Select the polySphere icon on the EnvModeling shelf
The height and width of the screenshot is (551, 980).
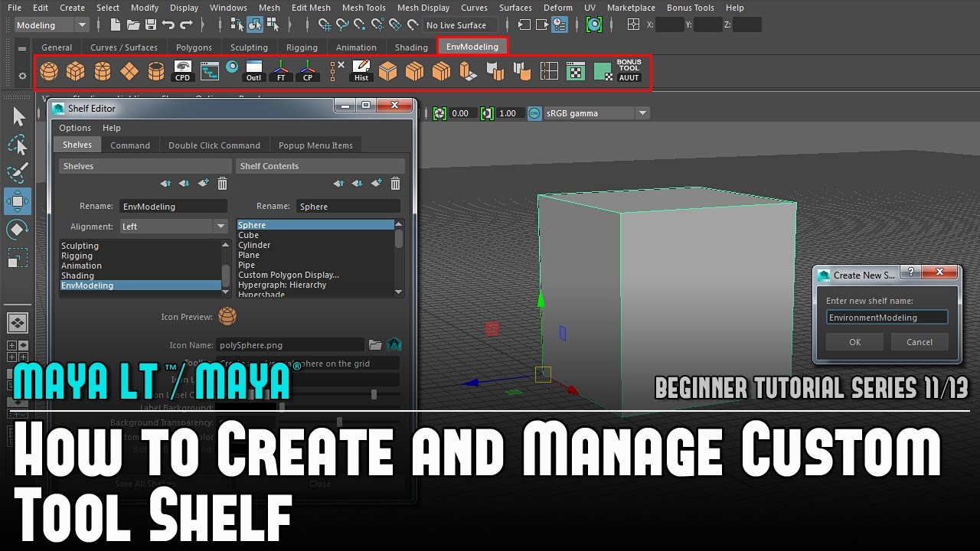coord(48,70)
